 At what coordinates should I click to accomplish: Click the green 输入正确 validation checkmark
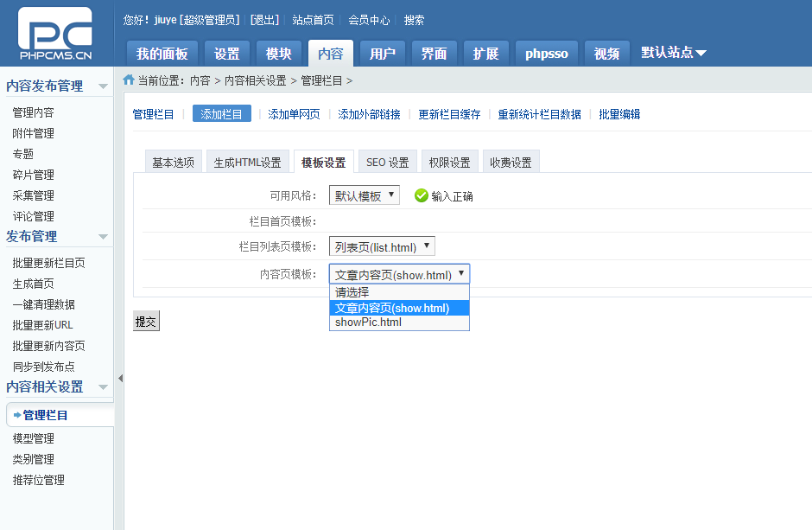[x=421, y=195]
